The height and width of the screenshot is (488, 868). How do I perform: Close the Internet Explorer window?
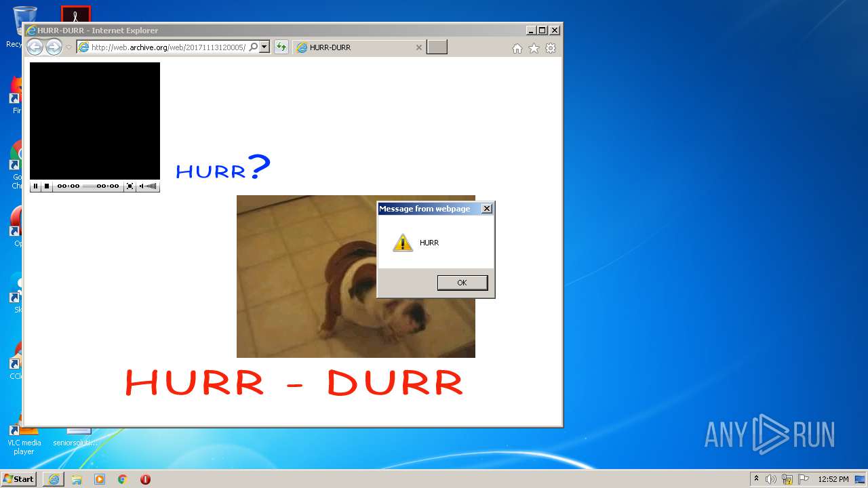point(554,30)
